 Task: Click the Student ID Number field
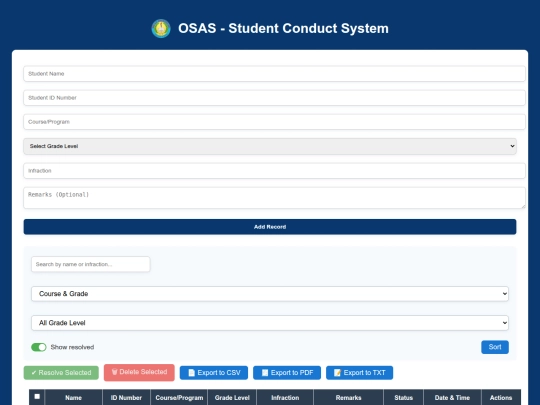pos(274,98)
